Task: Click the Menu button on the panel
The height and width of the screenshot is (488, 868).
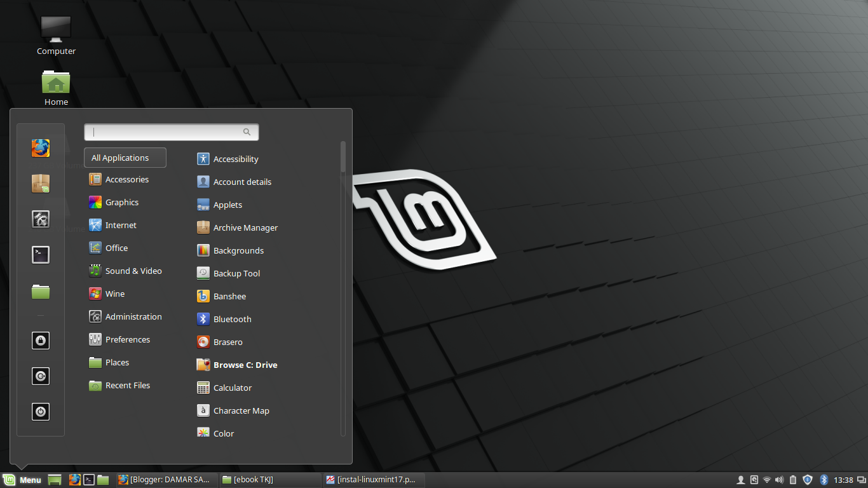Action: 22,480
